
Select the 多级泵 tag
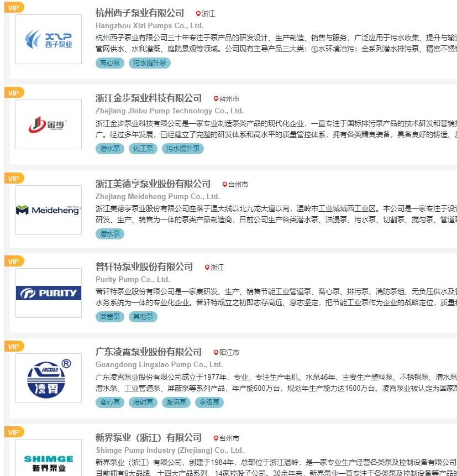click(209, 402)
